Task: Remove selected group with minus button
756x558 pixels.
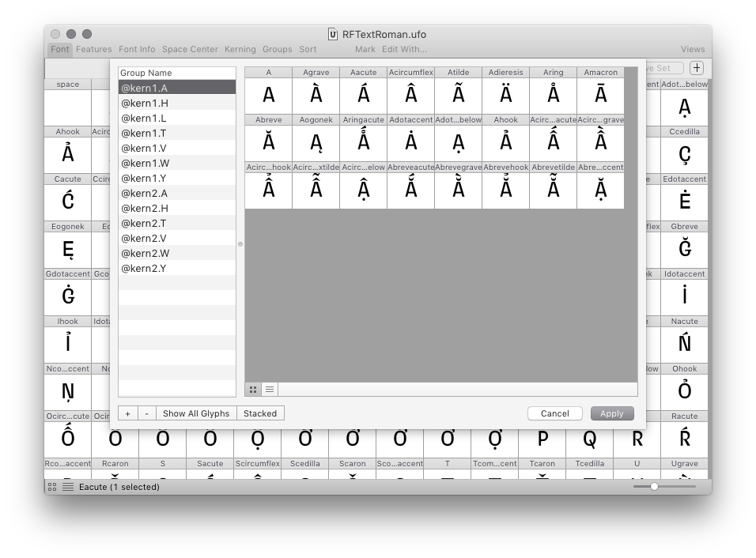Action: tap(146, 413)
